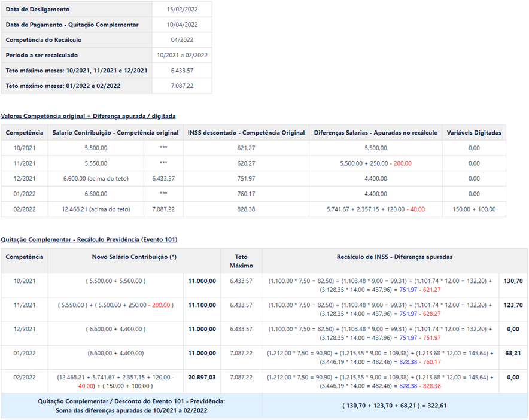The height and width of the screenshot is (420, 529).
Task: Click the Período a ser recalculado label
Action: (x=41, y=55)
